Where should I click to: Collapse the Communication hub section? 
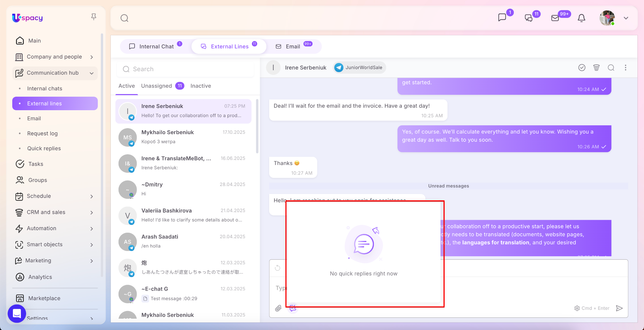(92, 73)
